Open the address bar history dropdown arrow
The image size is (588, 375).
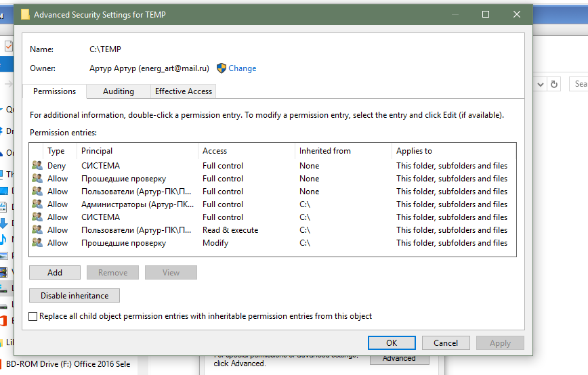point(540,84)
